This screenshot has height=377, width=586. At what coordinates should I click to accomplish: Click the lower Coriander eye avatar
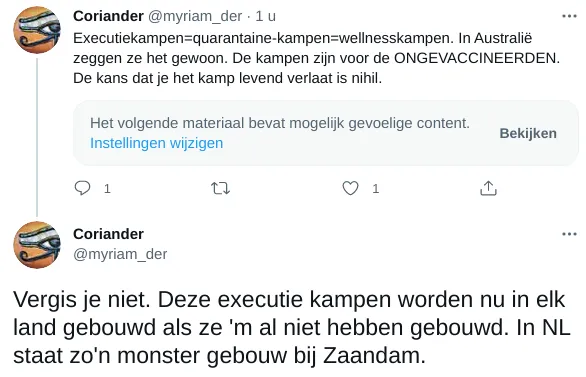37,245
